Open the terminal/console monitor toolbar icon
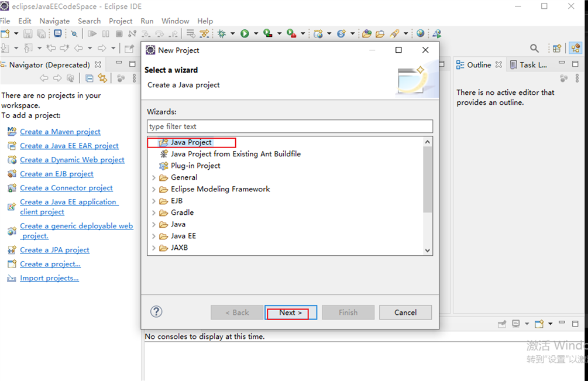The height and width of the screenshot is (381, 588). pyautogui.click(x=58, y=34)
